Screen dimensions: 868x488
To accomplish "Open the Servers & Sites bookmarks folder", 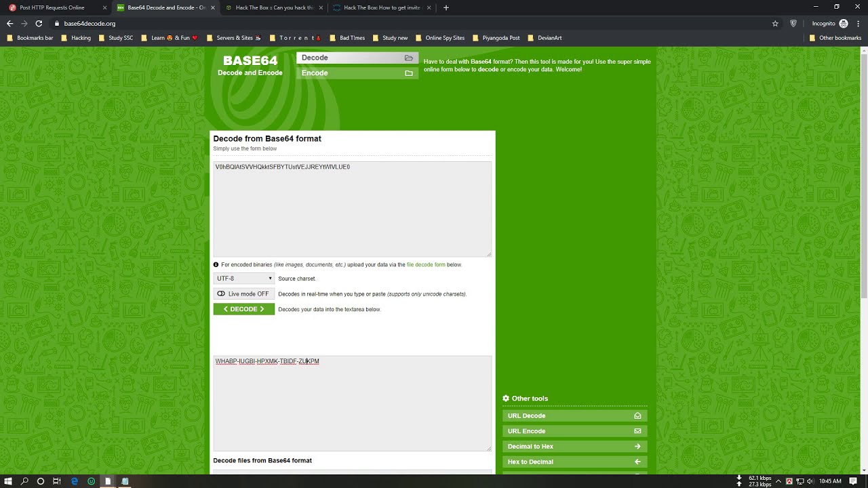I will pos(234,38).
